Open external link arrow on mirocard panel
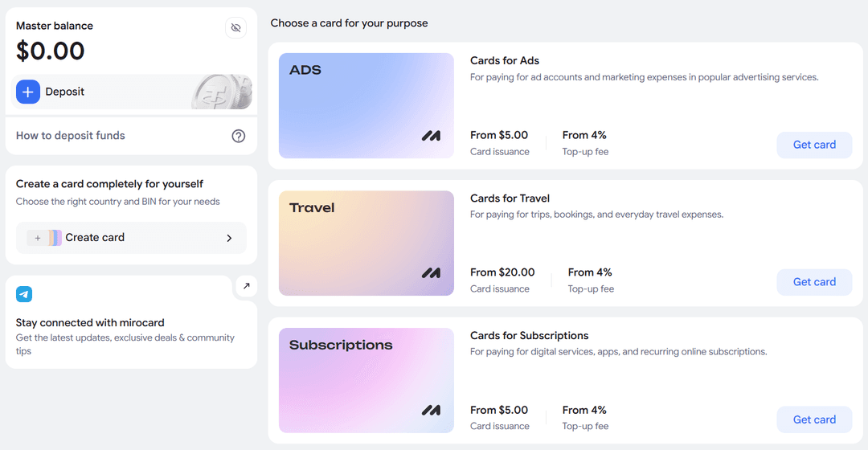Image resolution: width=868 pixels, height=450 pixels. click(247, 286)
